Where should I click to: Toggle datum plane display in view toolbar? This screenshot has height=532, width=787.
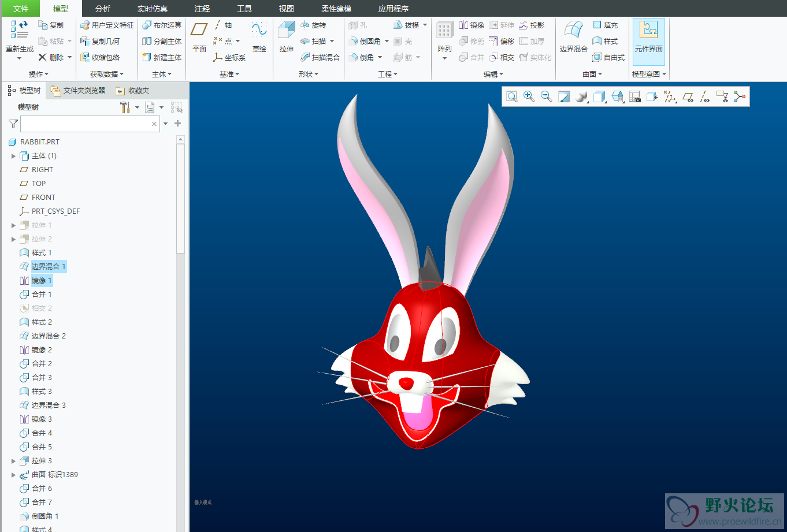[688, 96]
